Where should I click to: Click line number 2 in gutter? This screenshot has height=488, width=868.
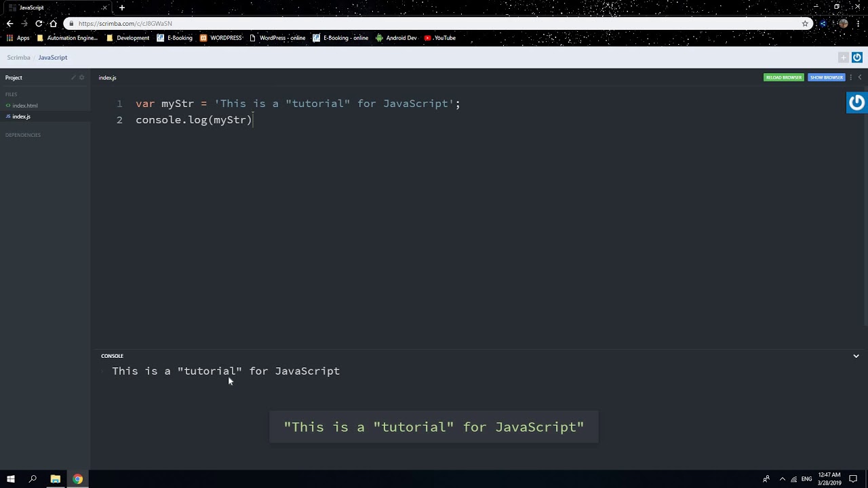119,120
